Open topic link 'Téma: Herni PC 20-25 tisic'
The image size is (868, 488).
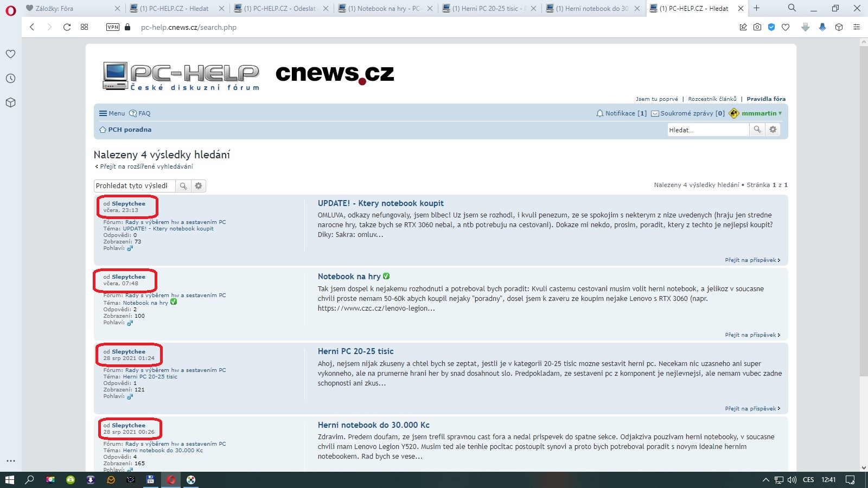(150, 377)
